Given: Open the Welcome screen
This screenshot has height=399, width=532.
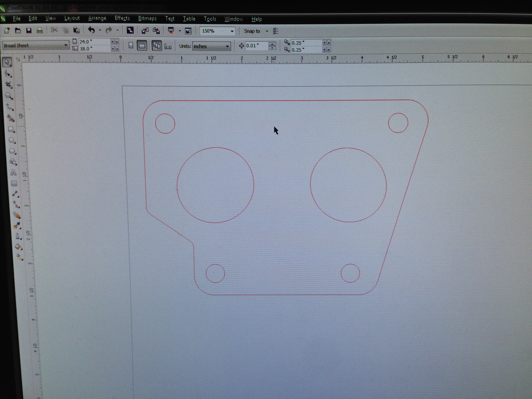Looking at the screenshot, I should pos(188,31).
